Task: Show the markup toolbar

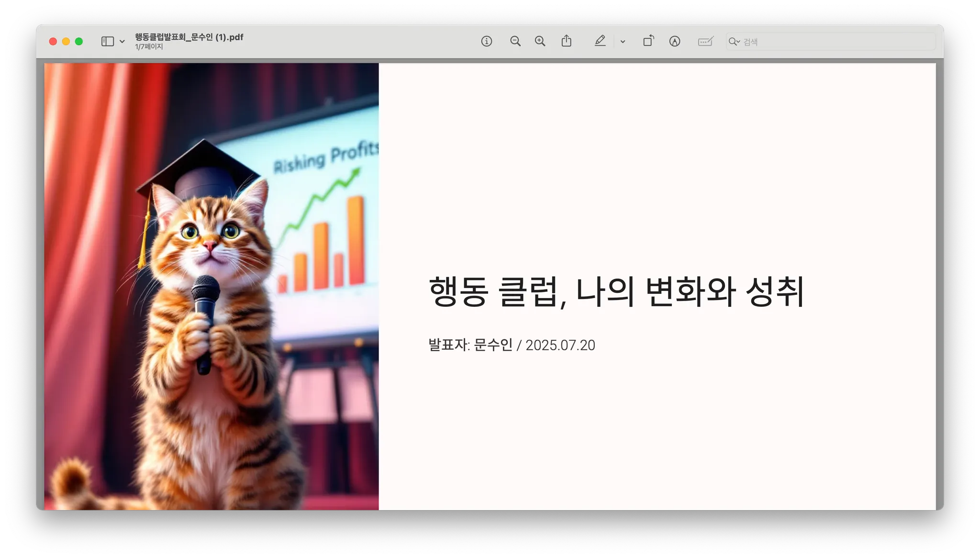Action: [675, 42]
